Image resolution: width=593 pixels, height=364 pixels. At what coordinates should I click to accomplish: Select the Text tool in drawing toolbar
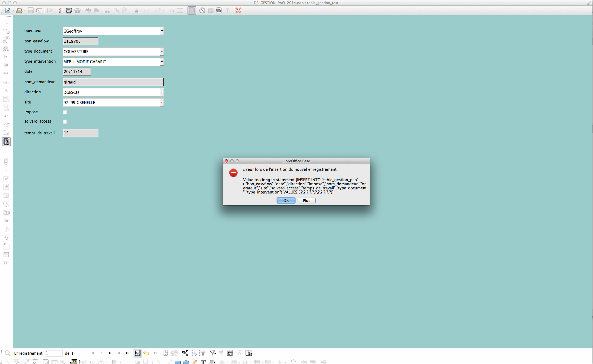click(x=203, y=362)
